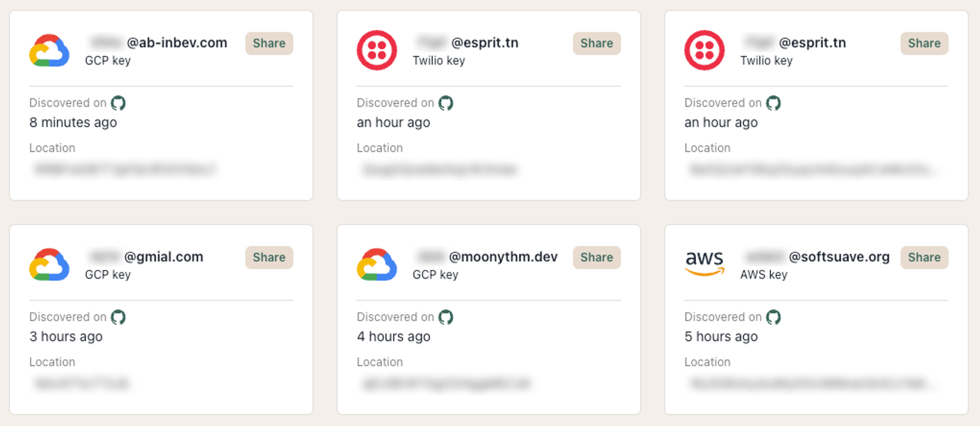Open blurred location link on moonythm.dev card

point(447,383)
